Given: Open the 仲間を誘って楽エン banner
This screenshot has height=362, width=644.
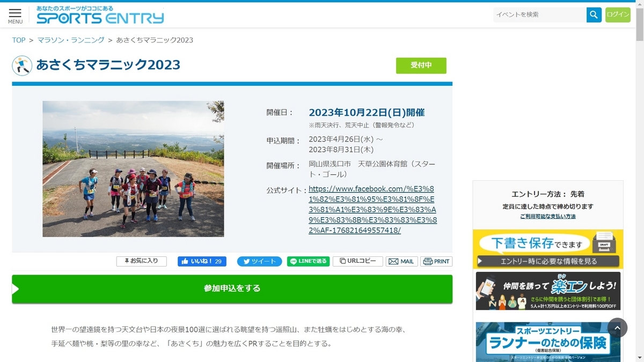Looking at the screenshot, I should point(548,291).
